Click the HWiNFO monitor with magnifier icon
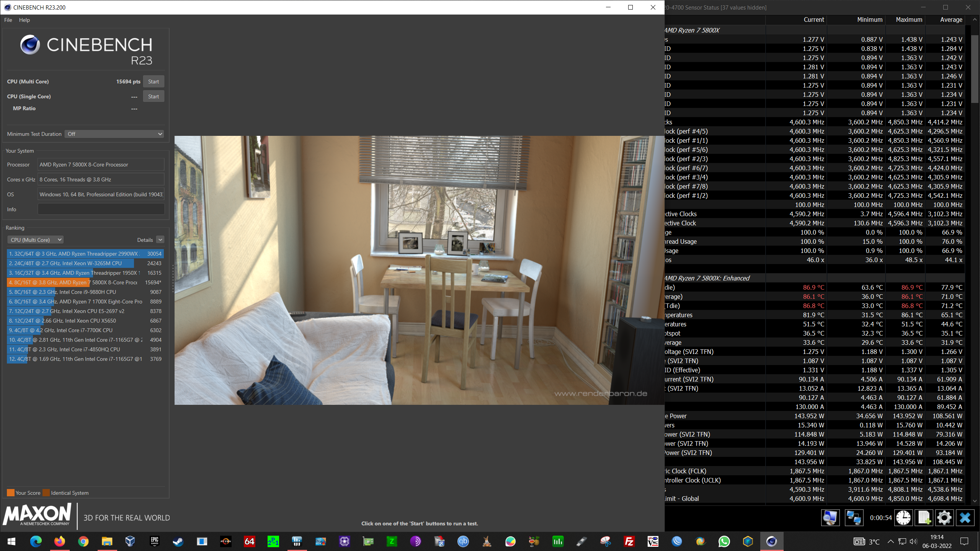This screenshot has height=551, width=980. [x=830, y=518]
